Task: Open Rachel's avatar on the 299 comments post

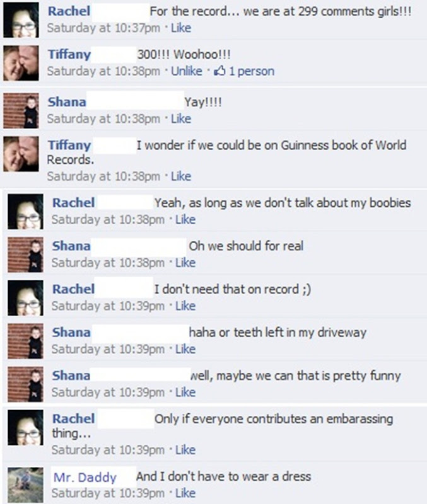Action: coord(21,20)
